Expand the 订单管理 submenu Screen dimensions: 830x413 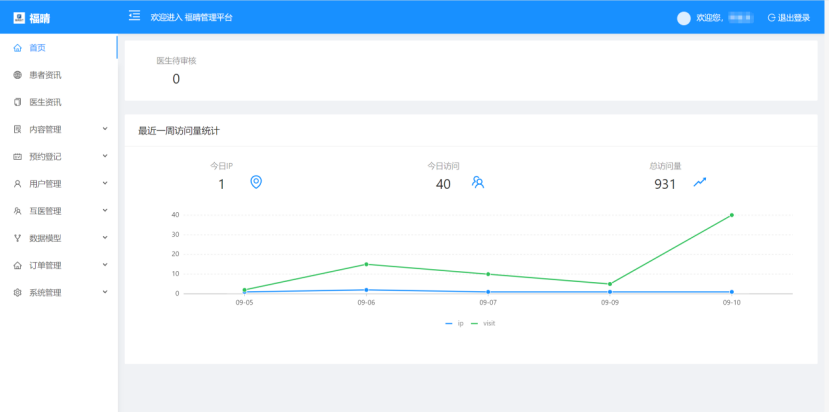coord(58,266)
